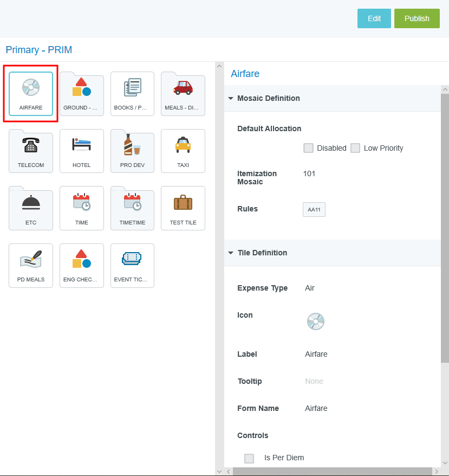Open the TimeTime folder tile
This screenshot has height=476, width=449.
click(132, 208)
